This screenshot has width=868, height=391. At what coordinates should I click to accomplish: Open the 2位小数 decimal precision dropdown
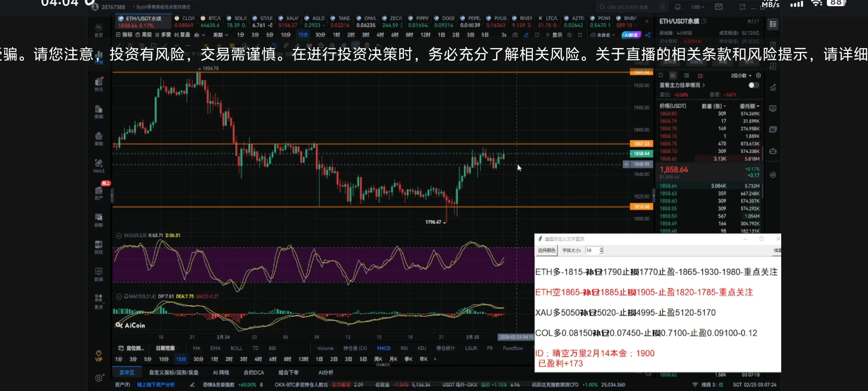tap(741, 76)
